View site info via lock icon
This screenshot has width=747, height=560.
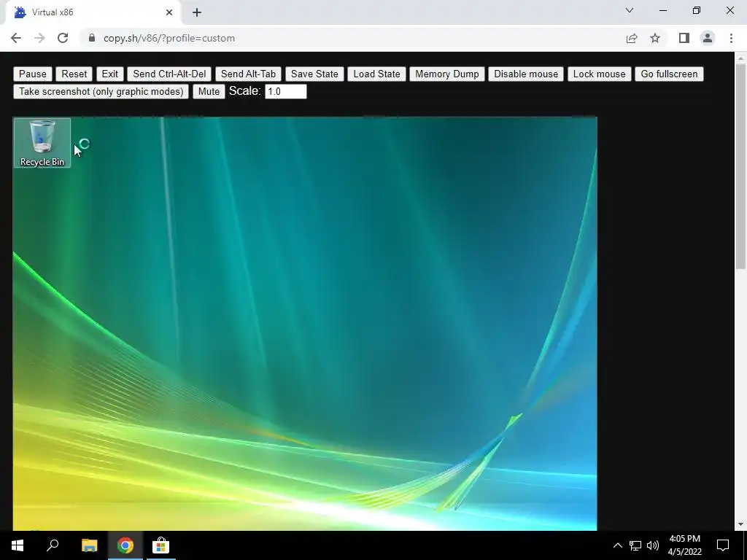tap(92, 38)
